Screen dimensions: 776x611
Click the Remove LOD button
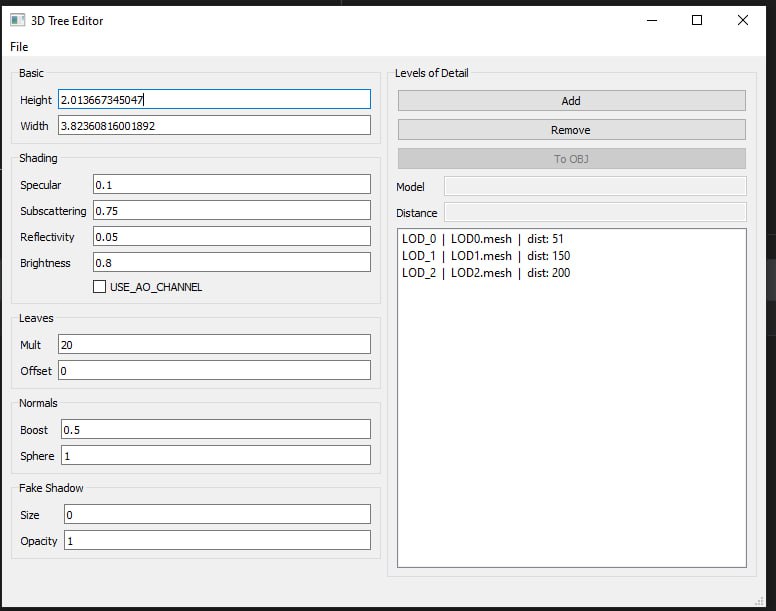point(571,130)
